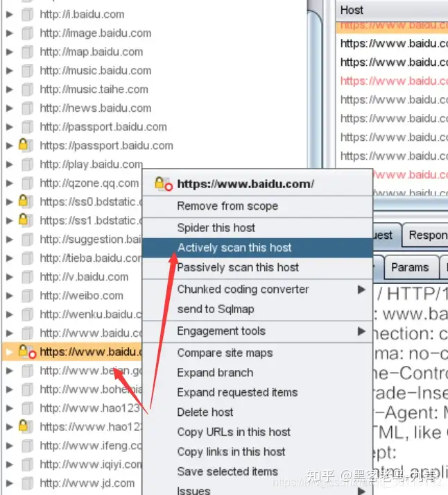Sort by the Host column header
This screenshot has height=495, width=448.
(393, 10)
